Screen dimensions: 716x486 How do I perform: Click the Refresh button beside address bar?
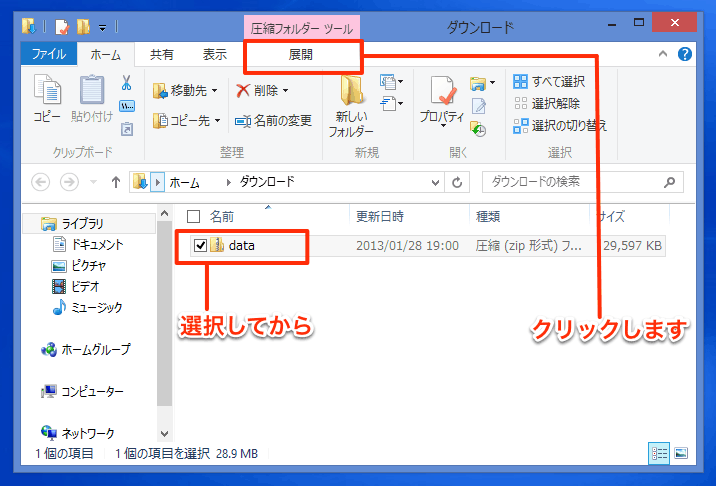point(457,183)
